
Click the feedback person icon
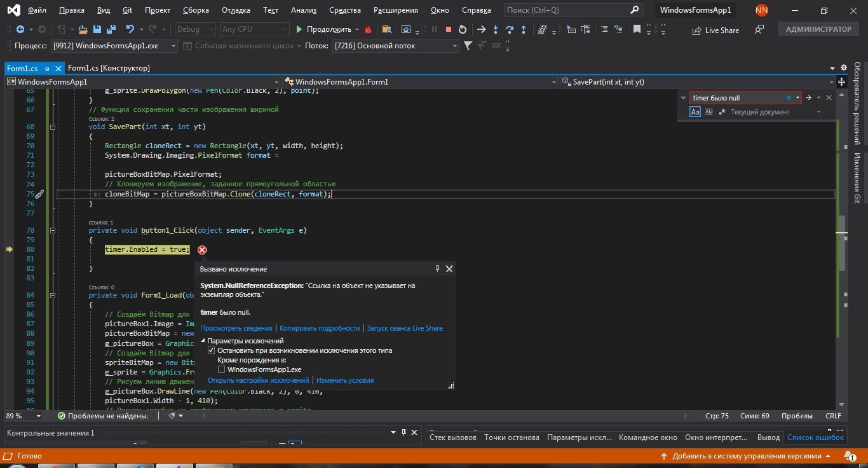[759, 29]
